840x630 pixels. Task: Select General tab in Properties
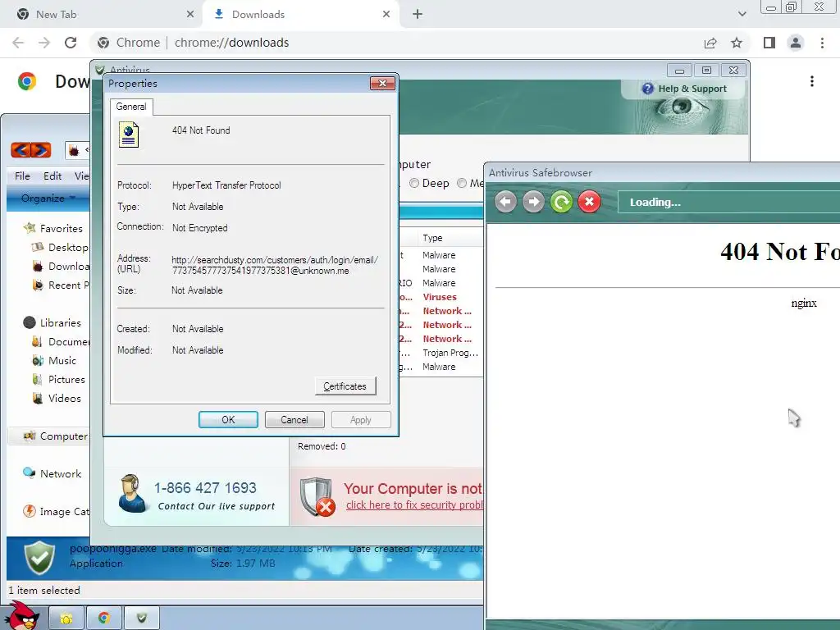pos(131,107)
